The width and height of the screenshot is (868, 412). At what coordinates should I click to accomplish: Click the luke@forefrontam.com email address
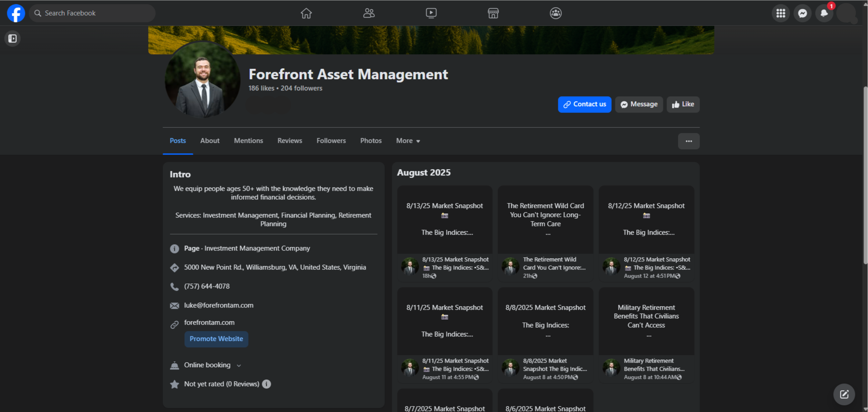[219, 305]
